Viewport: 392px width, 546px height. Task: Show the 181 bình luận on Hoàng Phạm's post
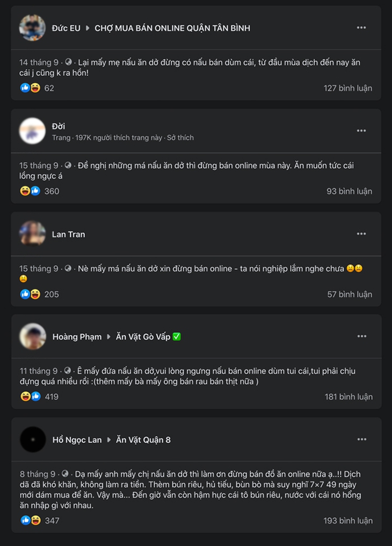[348, 397]
